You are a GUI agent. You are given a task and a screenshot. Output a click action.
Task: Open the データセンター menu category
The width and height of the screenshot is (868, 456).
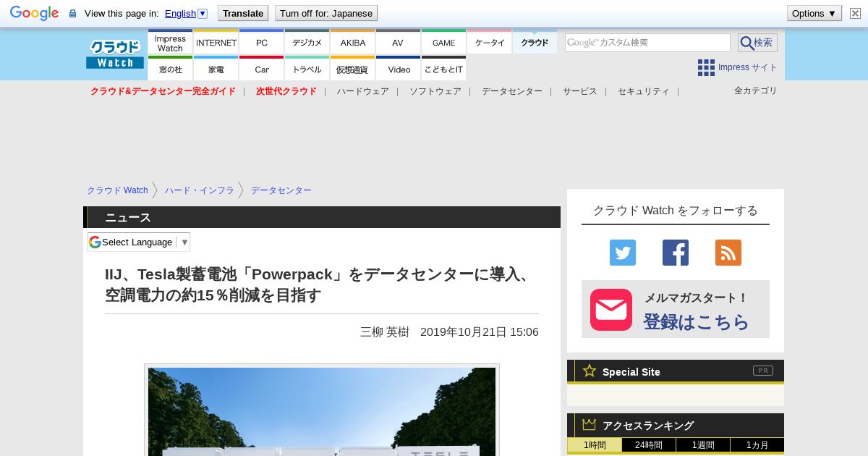pyautogui.click(x=512, y=91)
